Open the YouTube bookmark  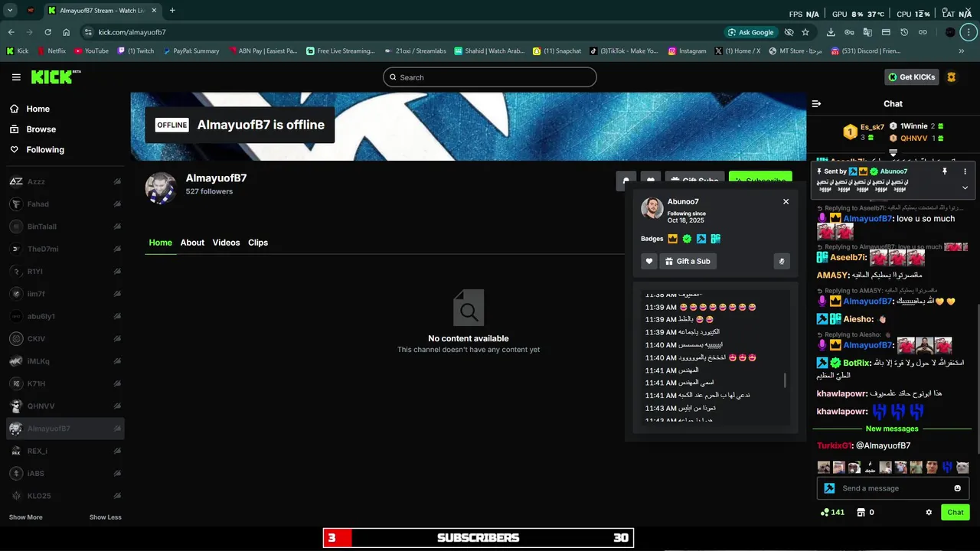pos(91,51)
